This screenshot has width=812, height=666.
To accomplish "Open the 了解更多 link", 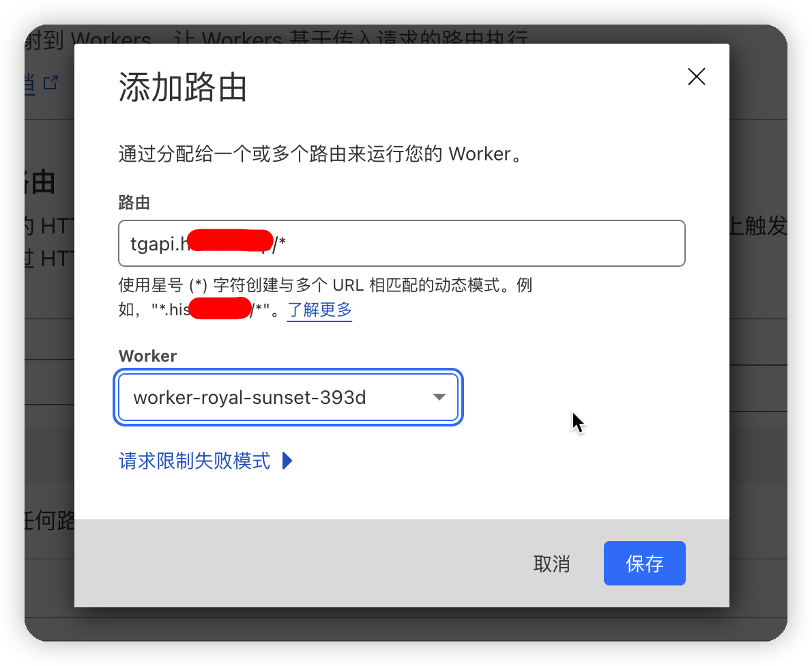I will tap(319, 310).
